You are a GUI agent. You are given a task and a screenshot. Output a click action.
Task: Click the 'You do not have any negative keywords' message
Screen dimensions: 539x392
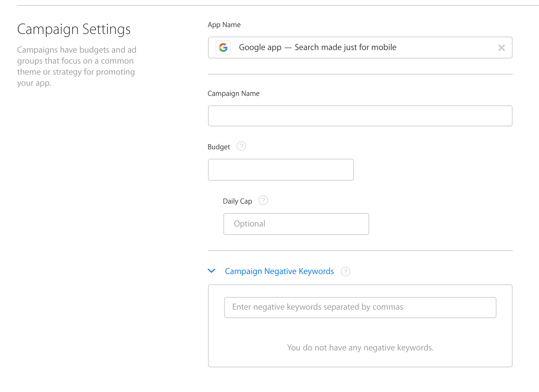point(360,348)
